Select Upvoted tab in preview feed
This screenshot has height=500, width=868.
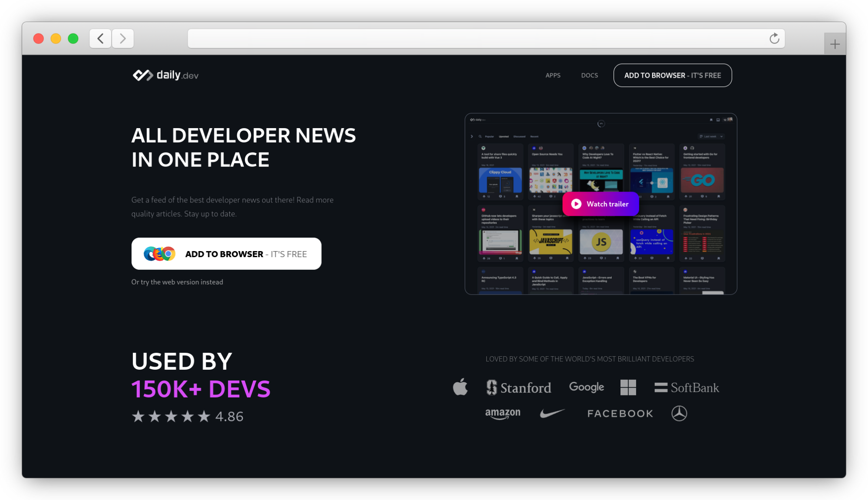[504, 136]
